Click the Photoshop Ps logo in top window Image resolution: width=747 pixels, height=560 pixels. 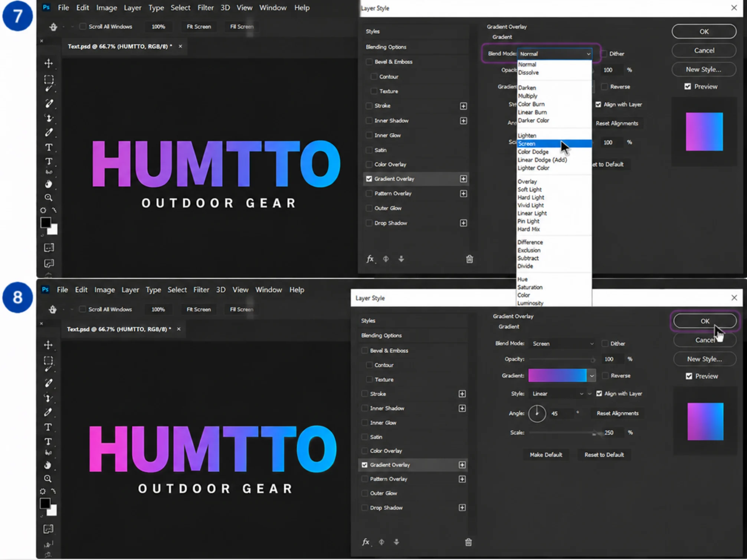tap(46, 7)
